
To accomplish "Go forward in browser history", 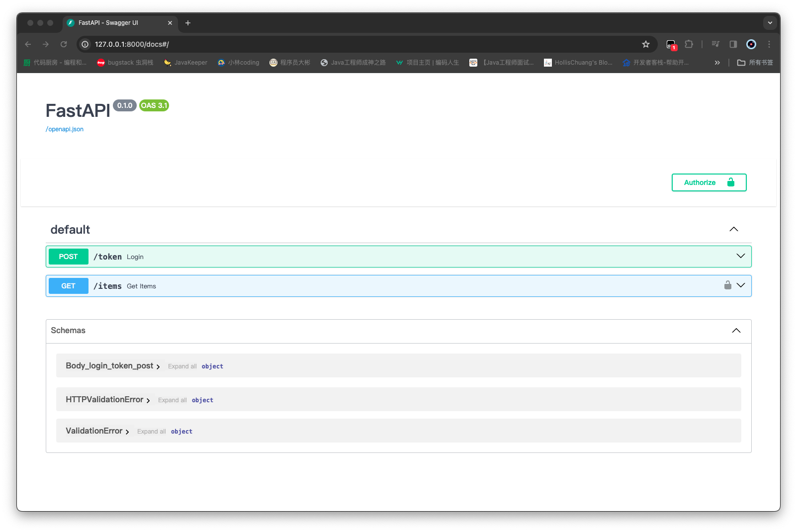I will tap(46, 44).
